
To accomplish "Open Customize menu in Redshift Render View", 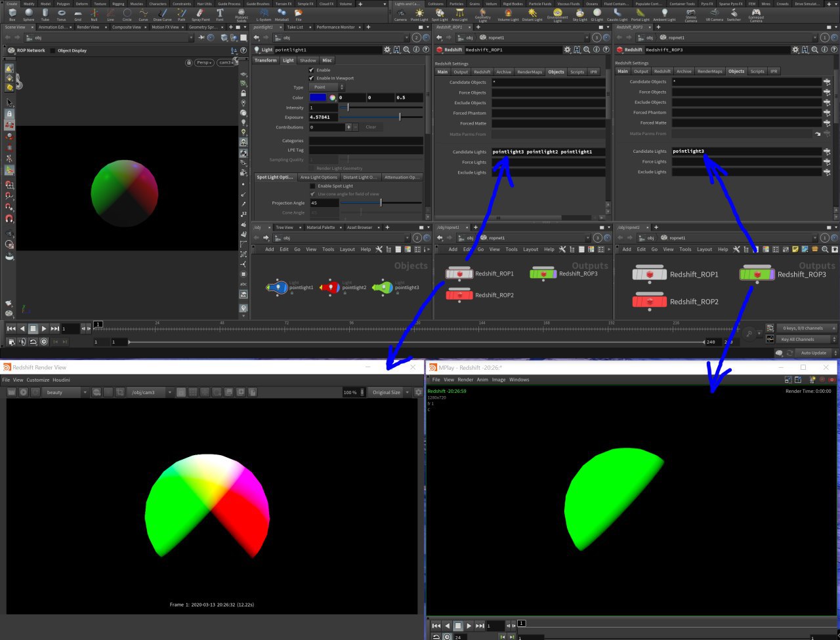I will [x=38, y=380].
